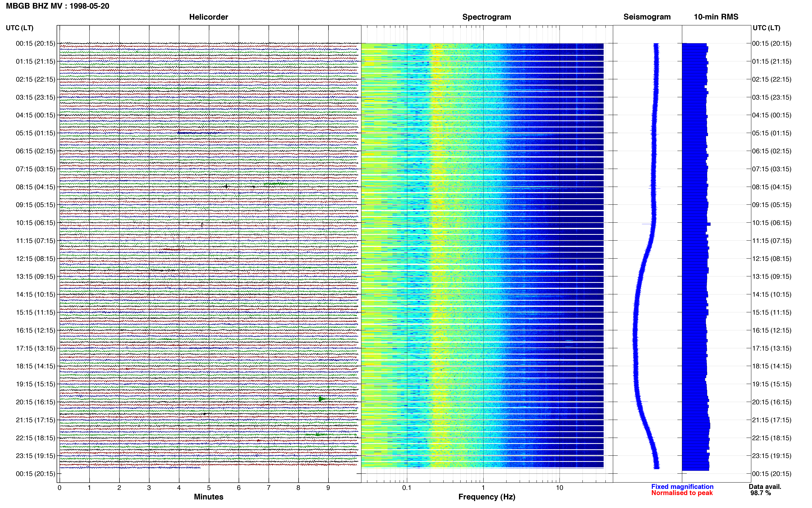Click left time label '02:15 (22:15)'
812x508 pixels.
coord(36,79)
